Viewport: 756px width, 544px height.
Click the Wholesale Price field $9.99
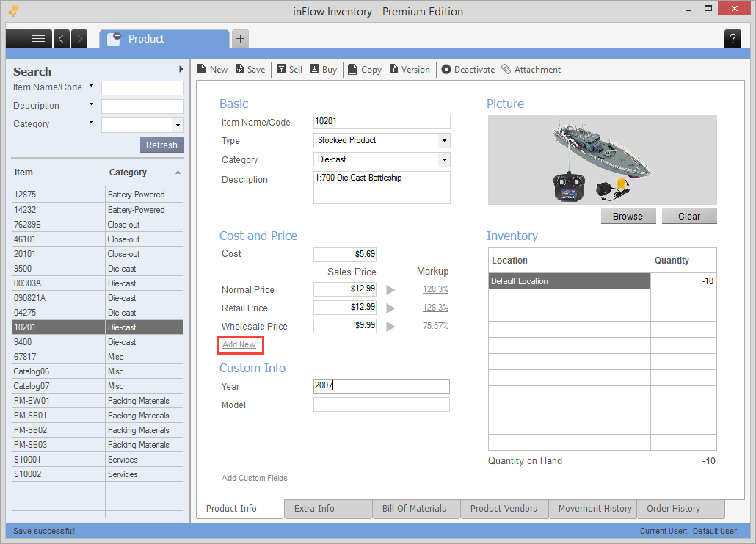(x=345, y=325)
